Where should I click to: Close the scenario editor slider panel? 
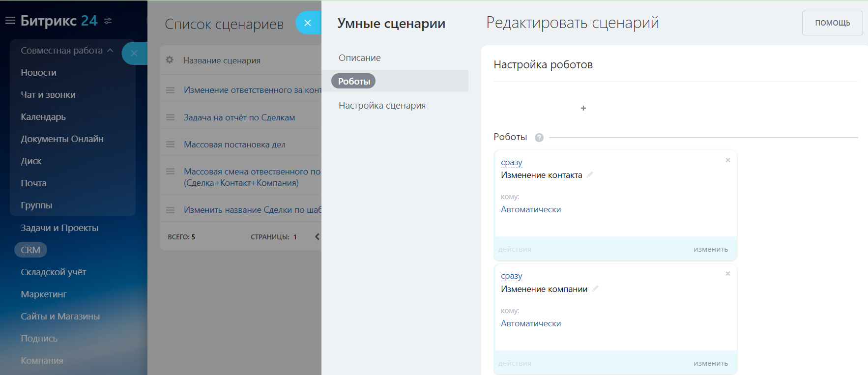(308, 23)
